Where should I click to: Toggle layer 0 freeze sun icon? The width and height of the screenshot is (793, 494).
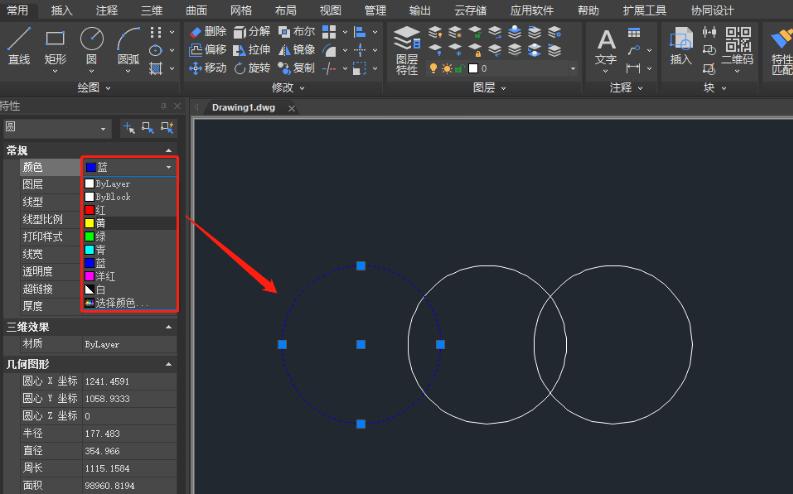point(447,68)
